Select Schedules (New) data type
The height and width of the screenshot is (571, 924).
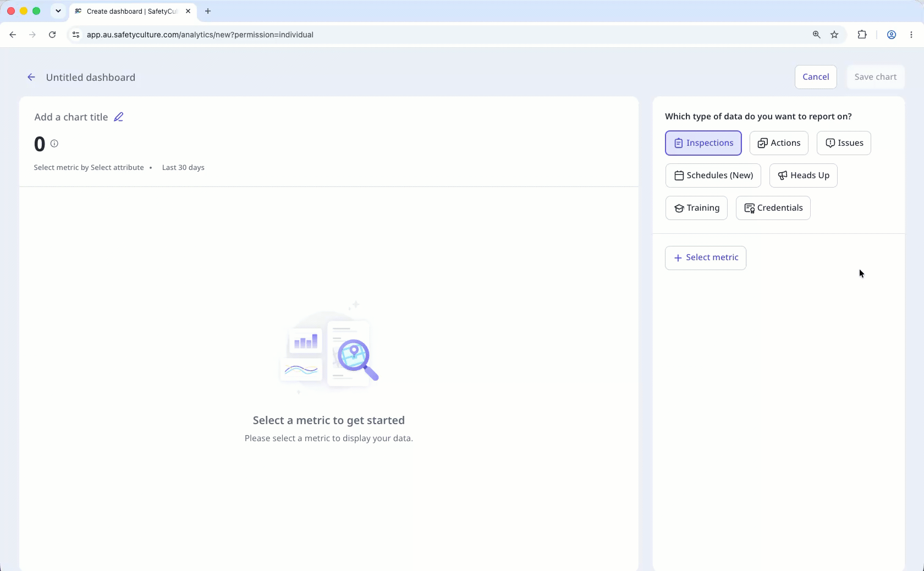[x=713, y=175]
